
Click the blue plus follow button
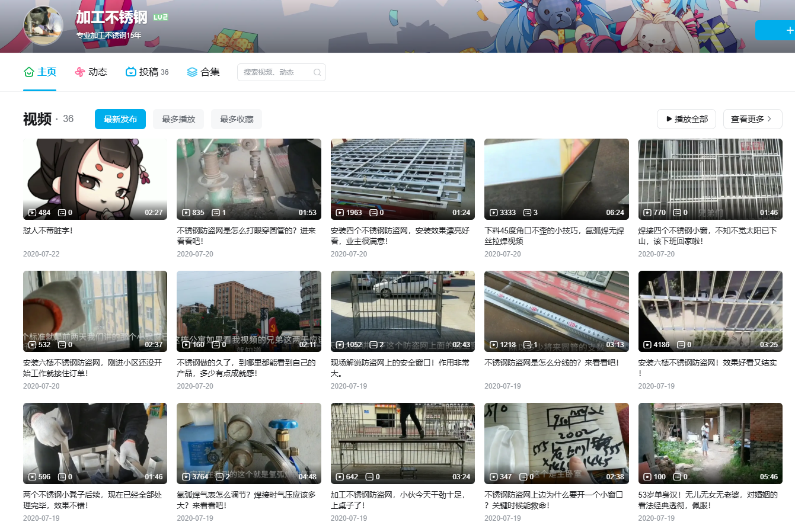tap(776, 30)
